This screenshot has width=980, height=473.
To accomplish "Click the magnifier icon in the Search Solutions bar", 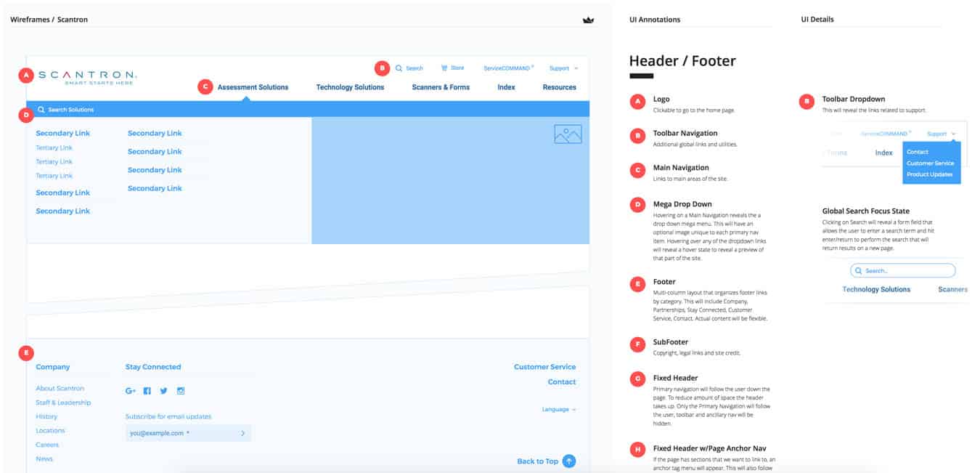I will pyautogui.click(x=41, y=110).
